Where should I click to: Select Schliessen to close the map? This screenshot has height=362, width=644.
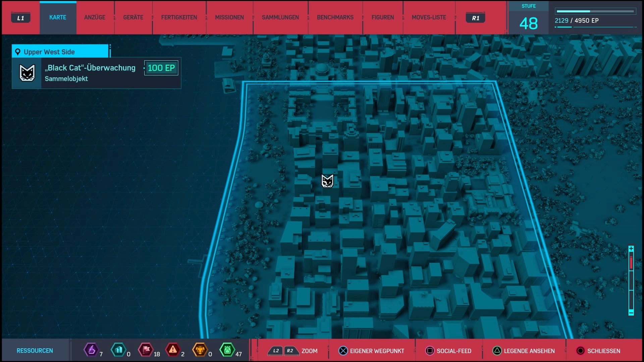pos(604,351)
